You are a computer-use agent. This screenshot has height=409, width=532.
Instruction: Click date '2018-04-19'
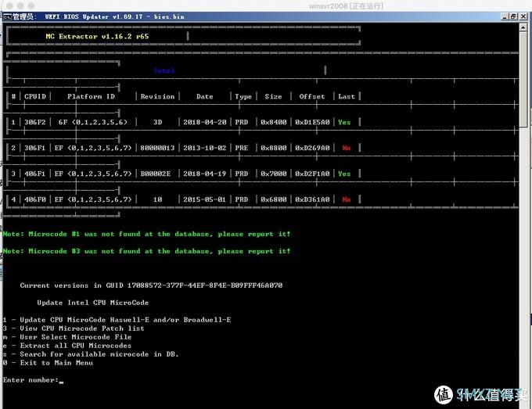[x=205, y=174]
